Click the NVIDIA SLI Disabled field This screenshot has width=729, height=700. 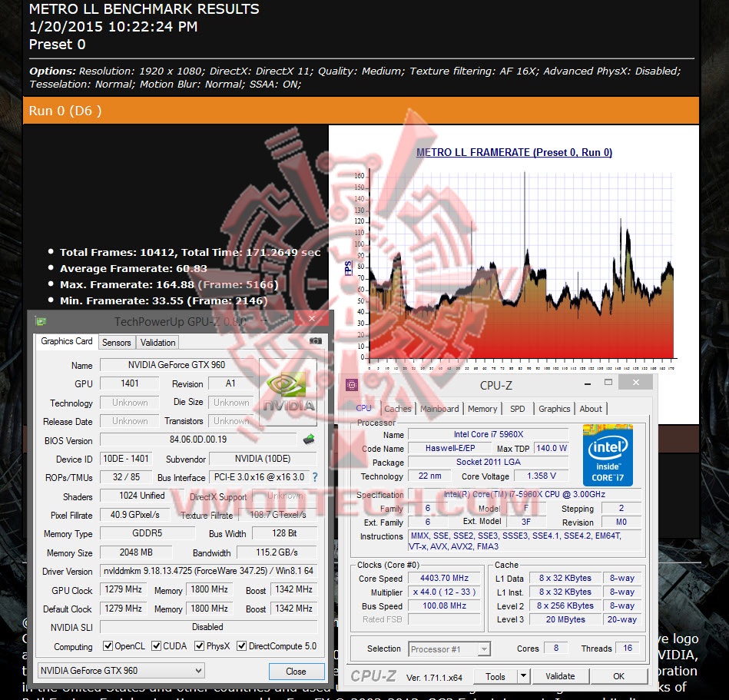(208, 627)
